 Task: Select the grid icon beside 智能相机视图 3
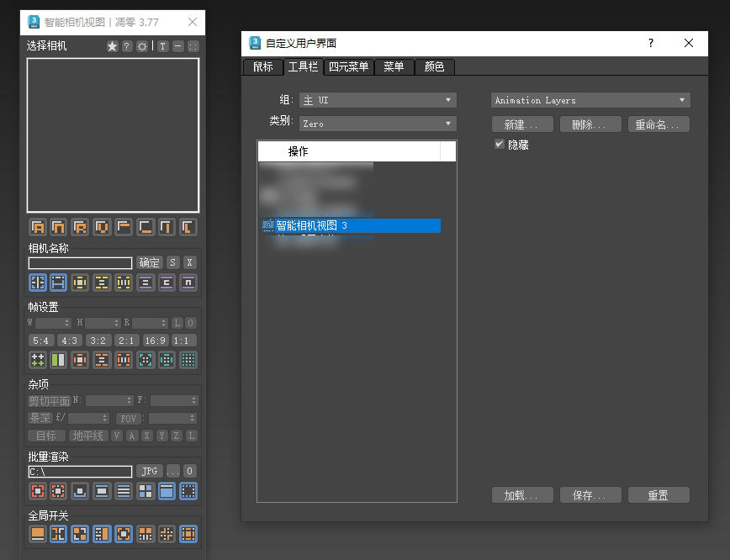click(x=267, y=226)
